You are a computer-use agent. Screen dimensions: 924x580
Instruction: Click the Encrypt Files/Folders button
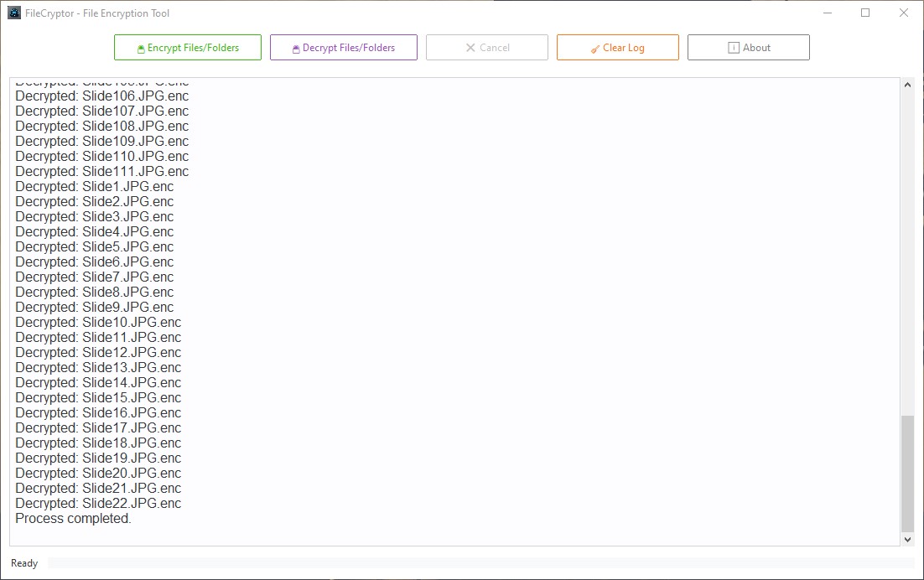tap(187, 48)
